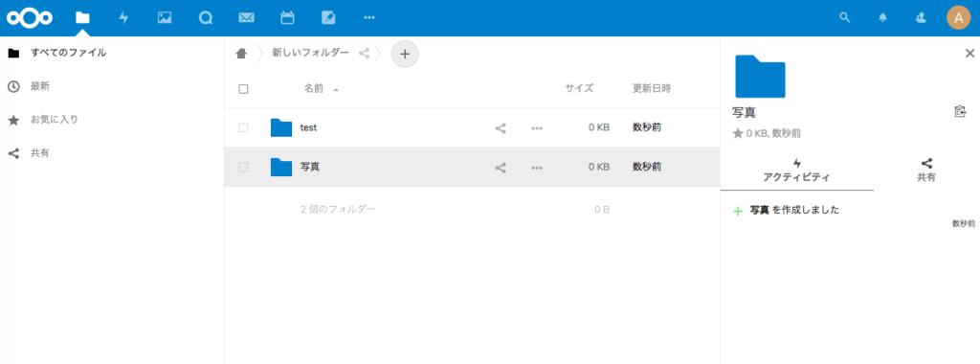Sort by 名前 column header

314,89
